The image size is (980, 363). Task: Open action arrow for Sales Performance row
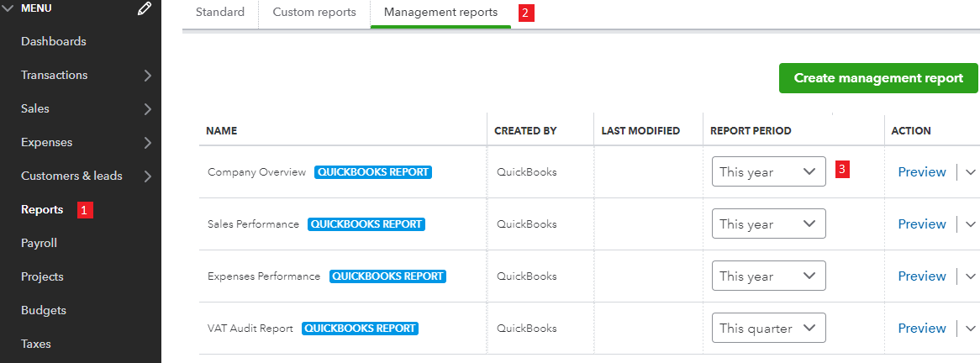tap(971, 224)
